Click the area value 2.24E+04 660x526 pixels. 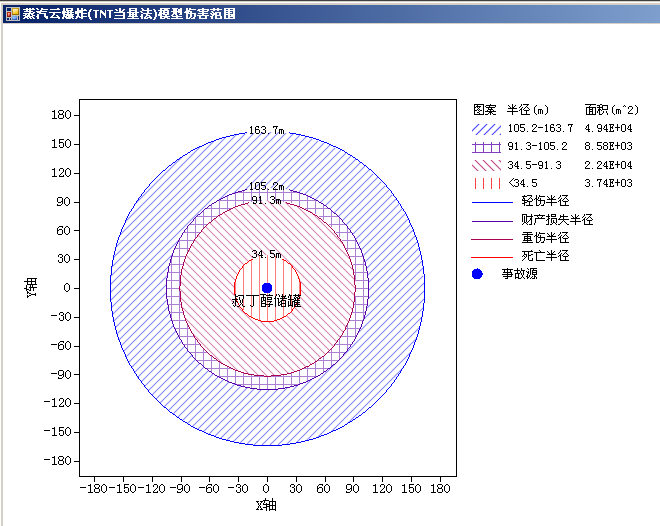[608, 165]
